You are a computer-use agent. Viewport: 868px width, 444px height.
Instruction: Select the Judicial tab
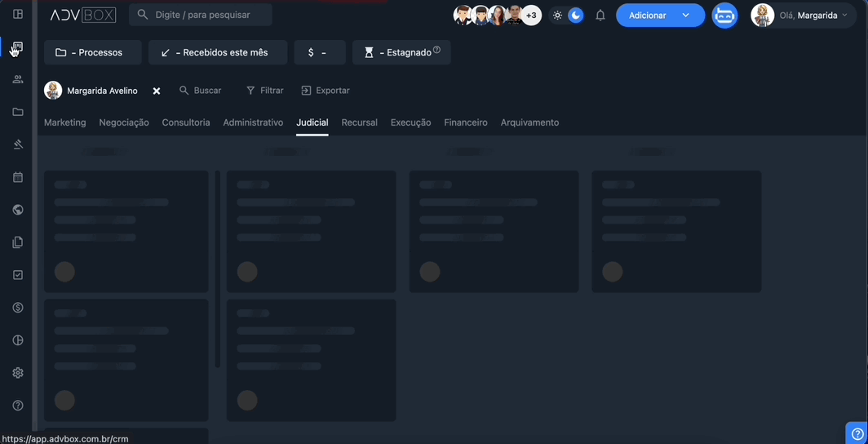click(x=312, y=122)
